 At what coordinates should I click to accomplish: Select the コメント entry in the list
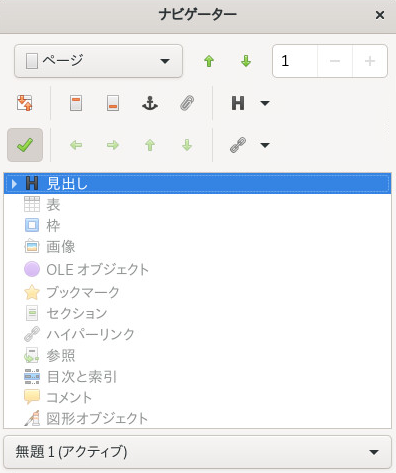tap(69, 397)
